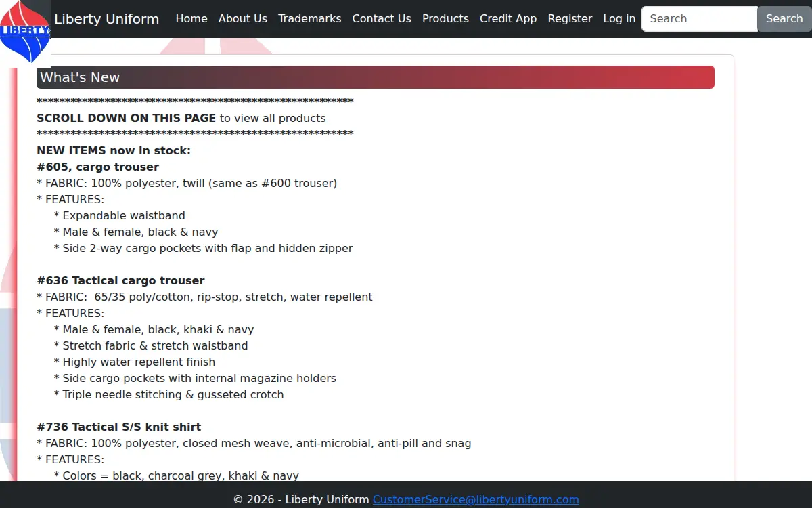Viewport: 812px width, 508px height.
Task: Click '65/35 poly/cotton, rip-stop' fabric line
Action: (x=204, y=297)
